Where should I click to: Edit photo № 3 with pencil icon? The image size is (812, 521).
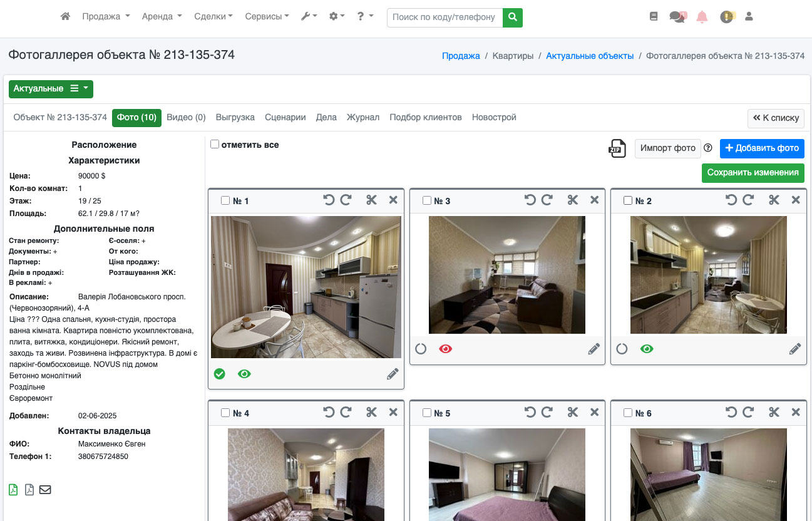[594, 349]
